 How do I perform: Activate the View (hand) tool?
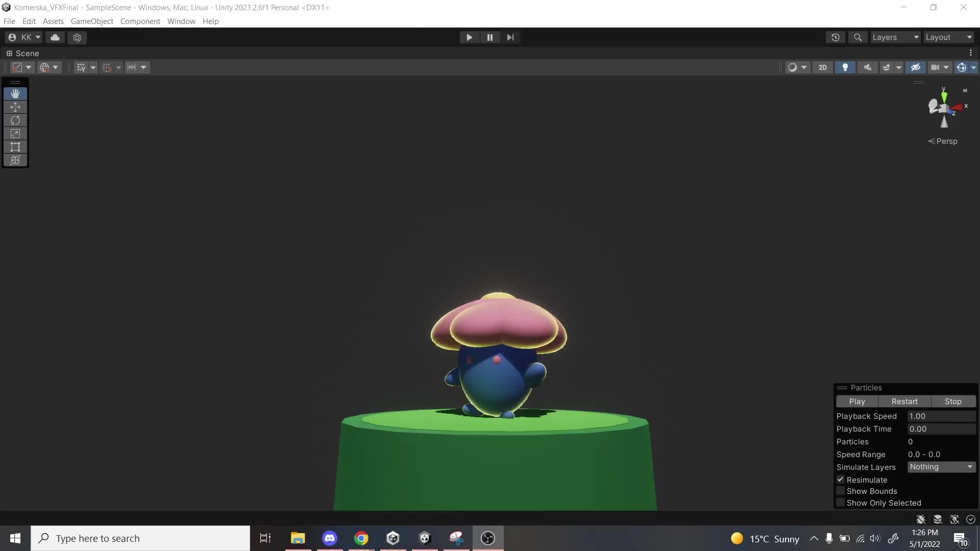tap(15, 93)
